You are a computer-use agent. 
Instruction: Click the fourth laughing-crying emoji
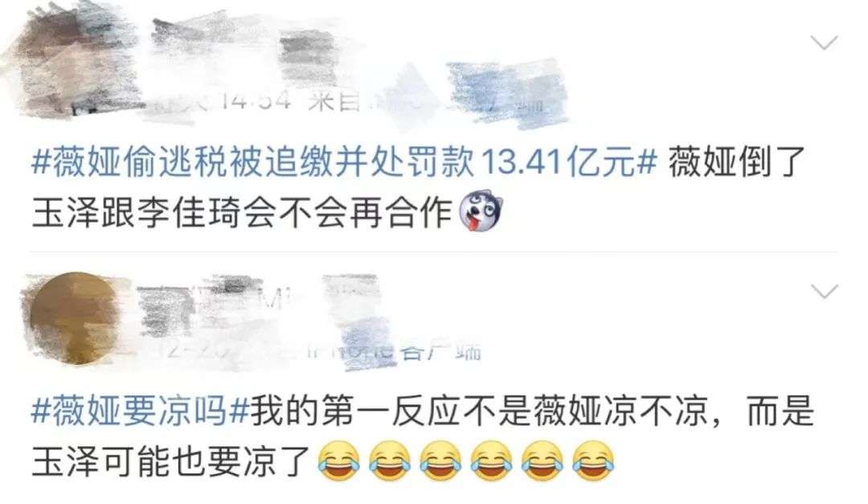click(x=492, y=461)
